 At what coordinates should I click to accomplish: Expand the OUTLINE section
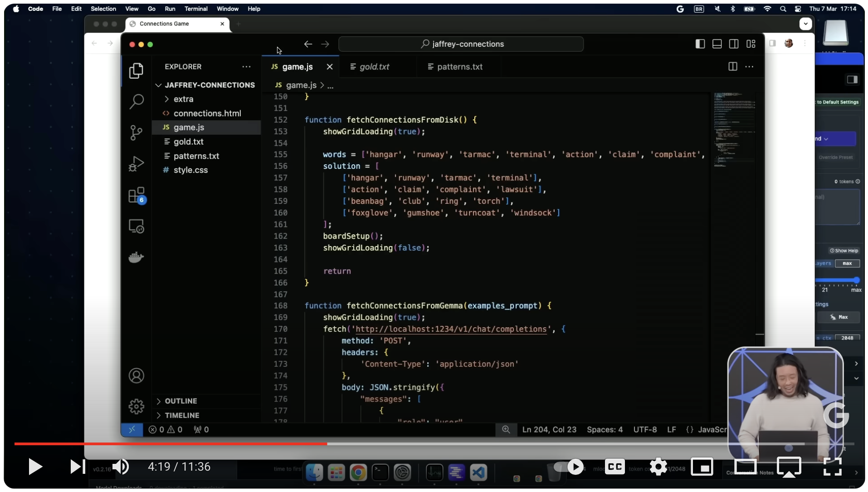pos(180,401)
